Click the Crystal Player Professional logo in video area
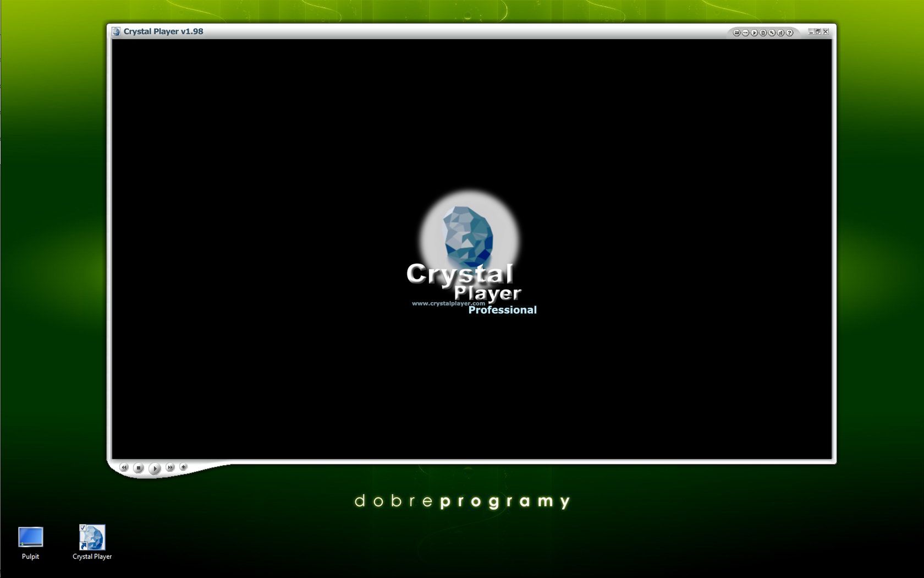 coord(471,253)
